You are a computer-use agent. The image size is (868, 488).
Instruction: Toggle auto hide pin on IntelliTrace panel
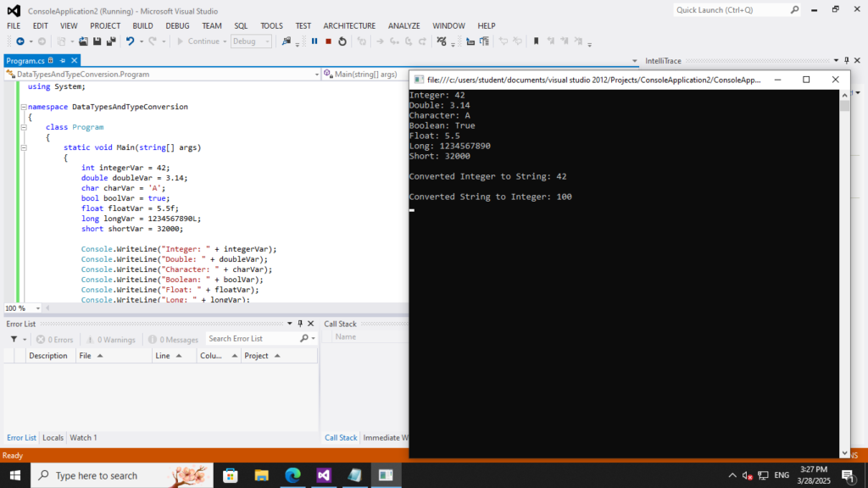tap(847, 60)
